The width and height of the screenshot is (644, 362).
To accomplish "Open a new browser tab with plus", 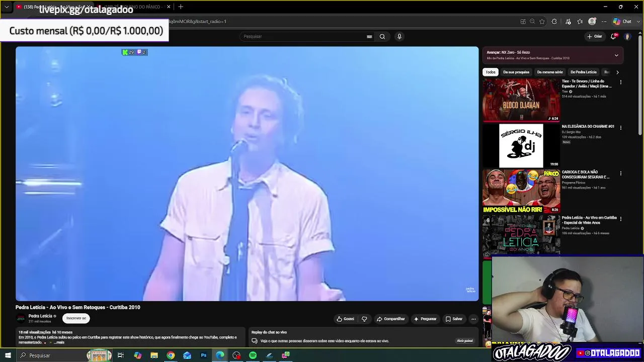I will click(181, 7).
